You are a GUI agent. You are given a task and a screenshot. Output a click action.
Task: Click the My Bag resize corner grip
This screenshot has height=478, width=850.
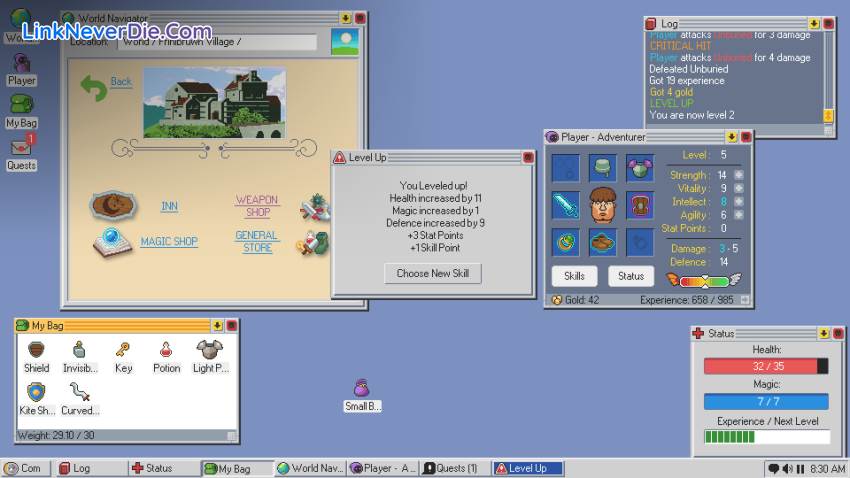(231, 436)
